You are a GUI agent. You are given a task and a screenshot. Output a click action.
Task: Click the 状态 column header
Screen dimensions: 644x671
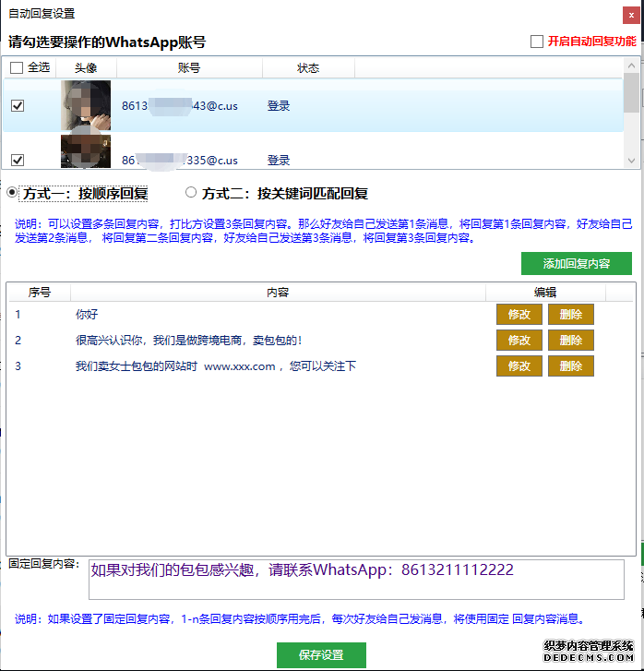pyautogui.click(x=308, y=67)
